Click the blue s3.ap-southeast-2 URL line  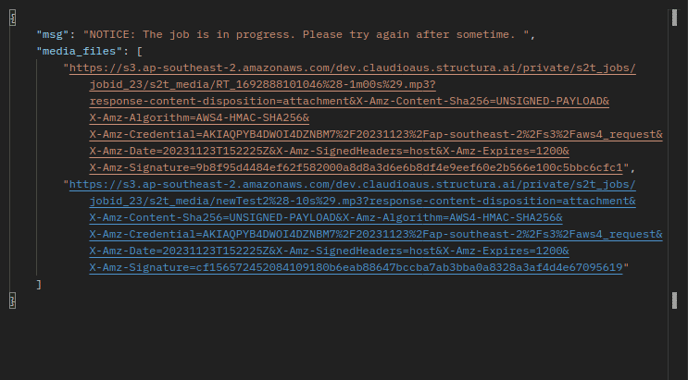pyautogui.click(x=352, y=184)
